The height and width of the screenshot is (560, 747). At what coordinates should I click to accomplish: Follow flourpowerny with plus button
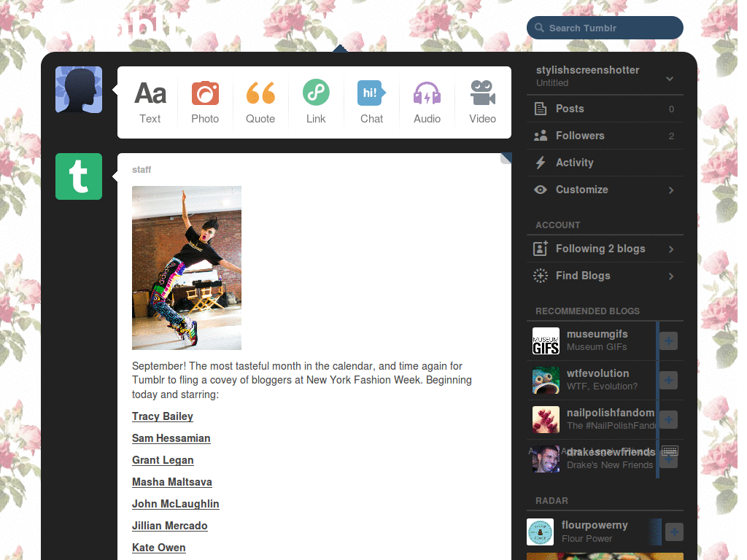(x=674, y=532)
